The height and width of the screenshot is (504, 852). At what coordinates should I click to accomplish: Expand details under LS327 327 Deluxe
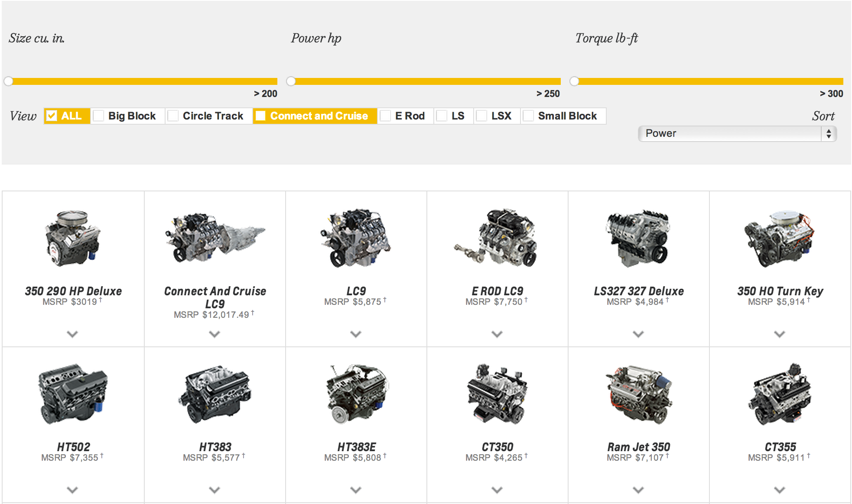[x=638, y=334]
